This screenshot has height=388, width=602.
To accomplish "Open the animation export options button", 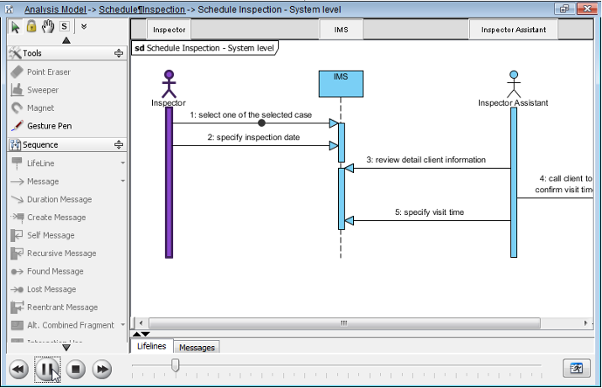I will pos(576,368).
